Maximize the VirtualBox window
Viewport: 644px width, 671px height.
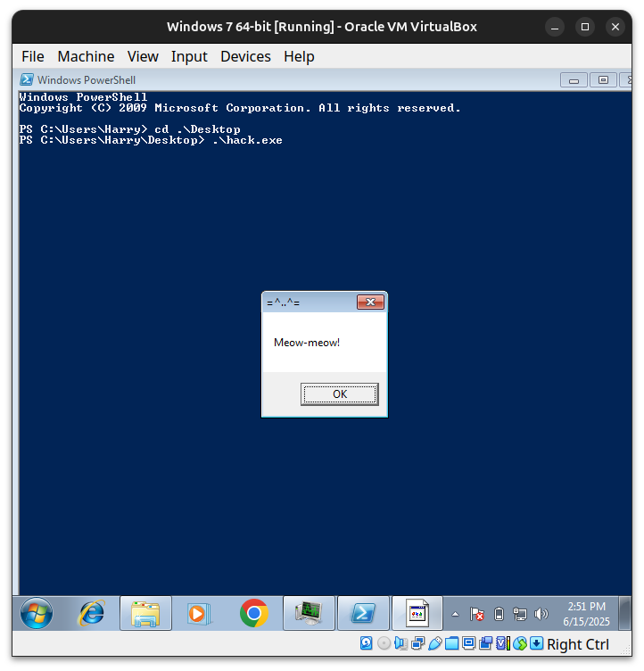(x=585, y=27)
